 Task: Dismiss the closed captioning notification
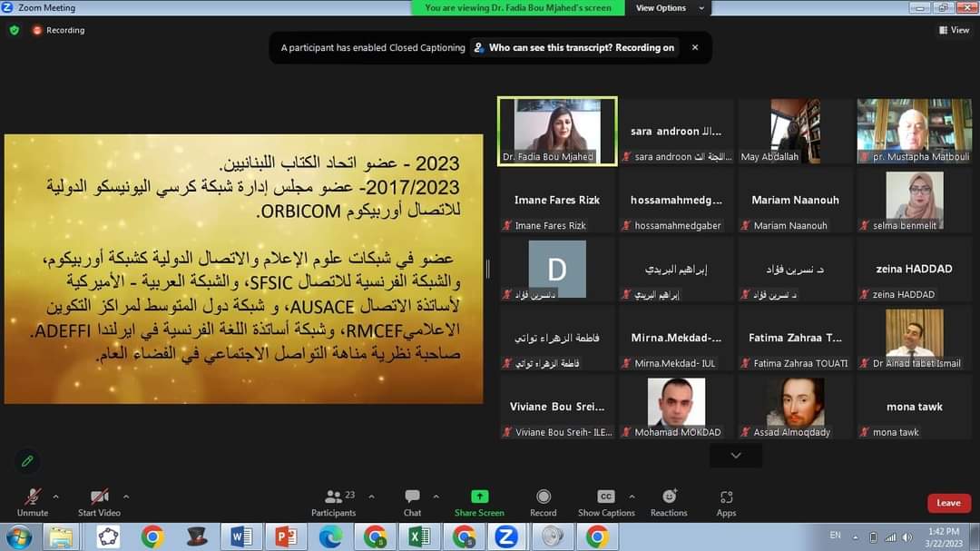695,48
